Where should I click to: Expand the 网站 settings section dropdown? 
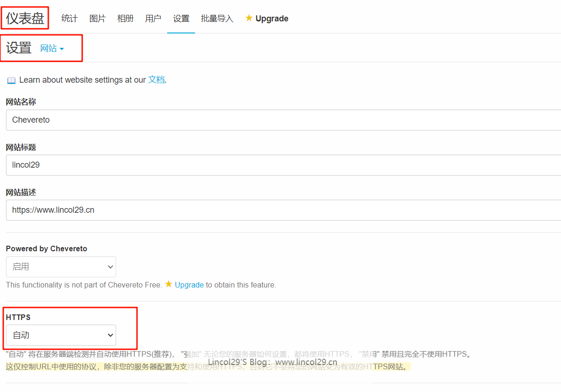coord(52,48)
